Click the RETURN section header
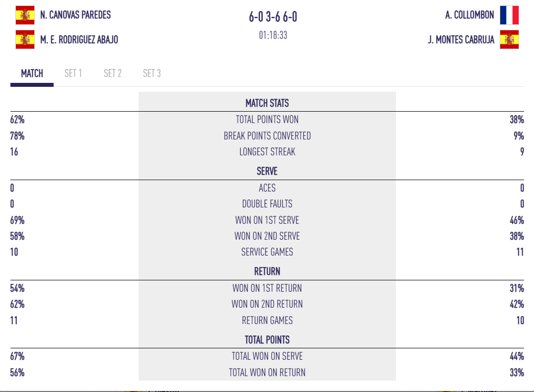The height and width of the screenshot is (392, 534). click(267, 271)
